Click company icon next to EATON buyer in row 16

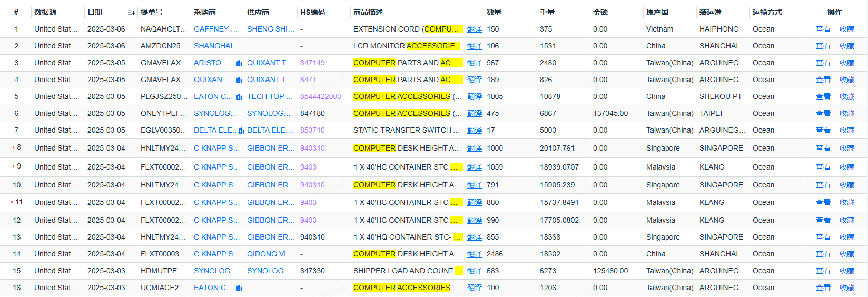click(239, 288)
